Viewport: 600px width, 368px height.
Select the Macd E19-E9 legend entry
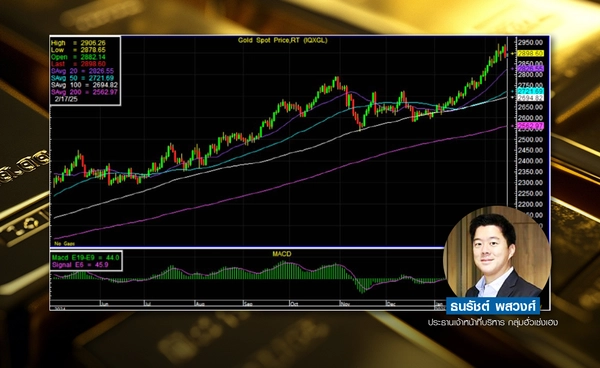[x=86, y=257]
